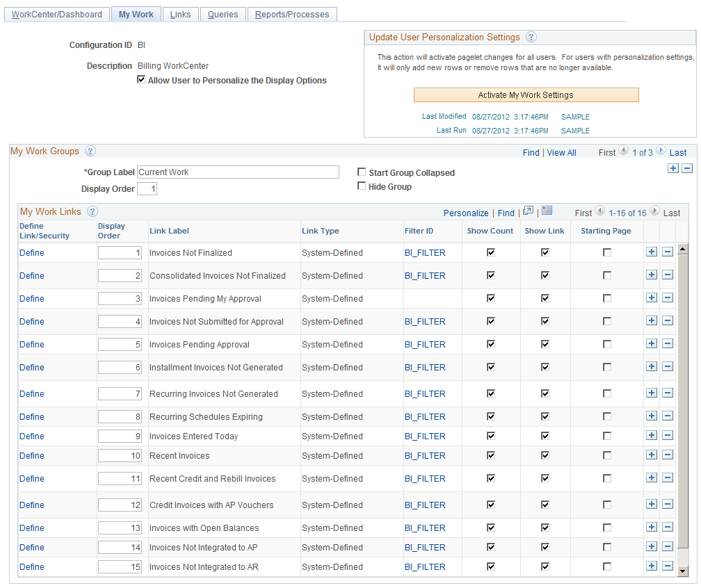Click Personalize in My Work Links header
This screenshot has width=701, height=588.
[x=466, y=213]
